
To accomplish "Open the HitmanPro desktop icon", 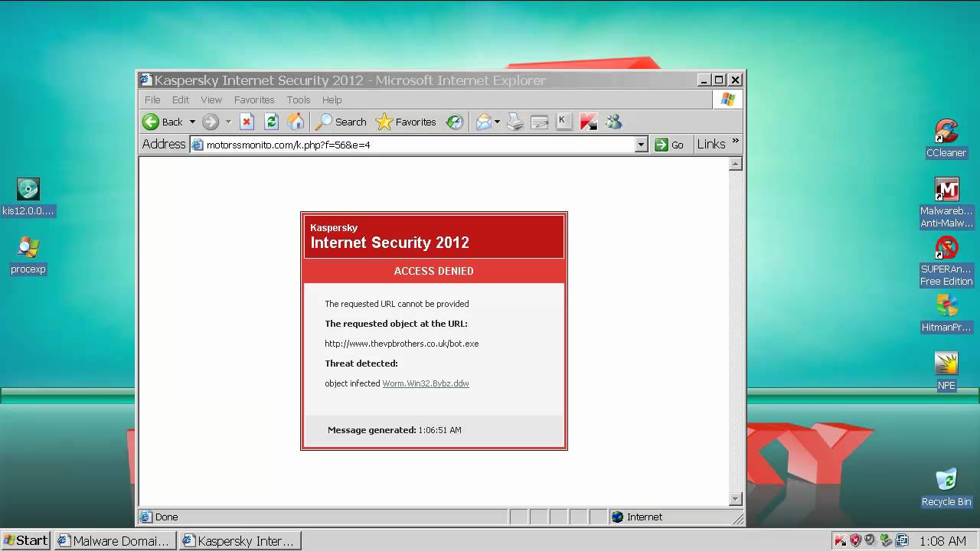I will point(946,313).
